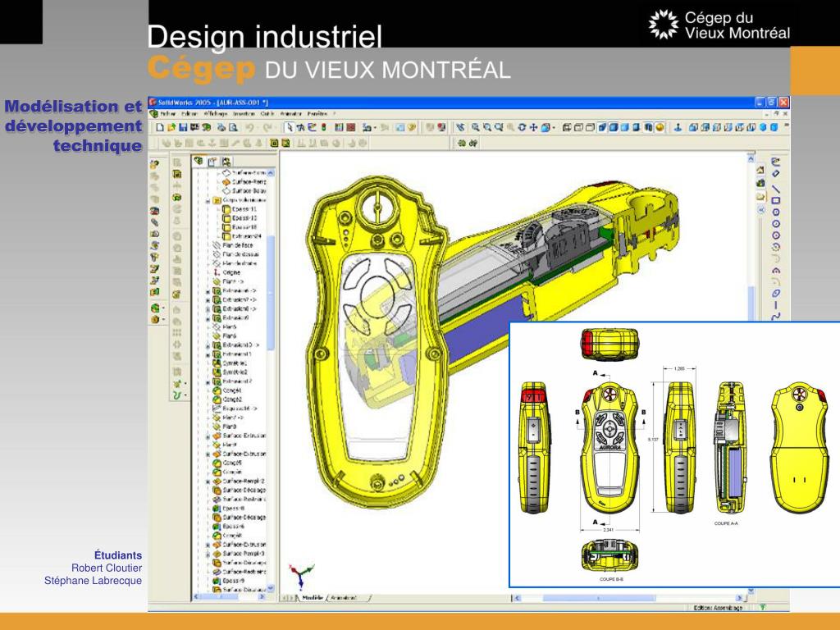The image size is (840, 630).
Task: Click the Pan four-arrow cross icon
Action: click(x=533, y=127)
